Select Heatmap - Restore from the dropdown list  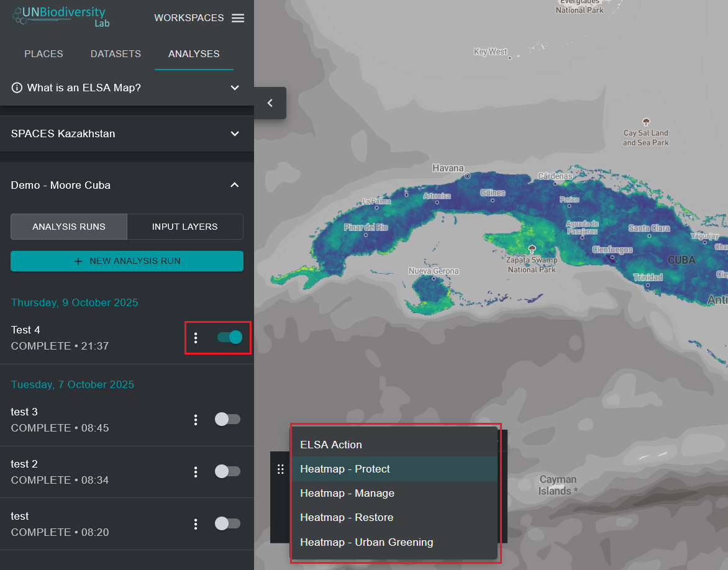[347, 517]
